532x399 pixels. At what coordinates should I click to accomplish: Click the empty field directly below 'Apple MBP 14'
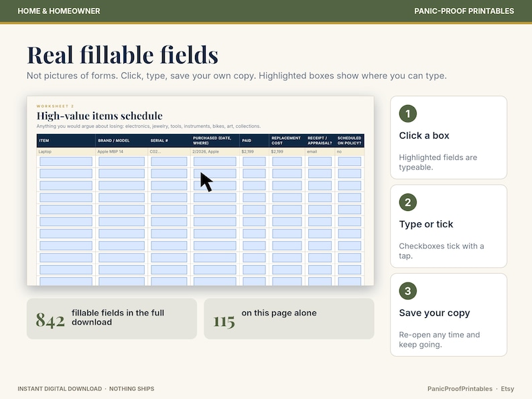click(x=121, y=161)
